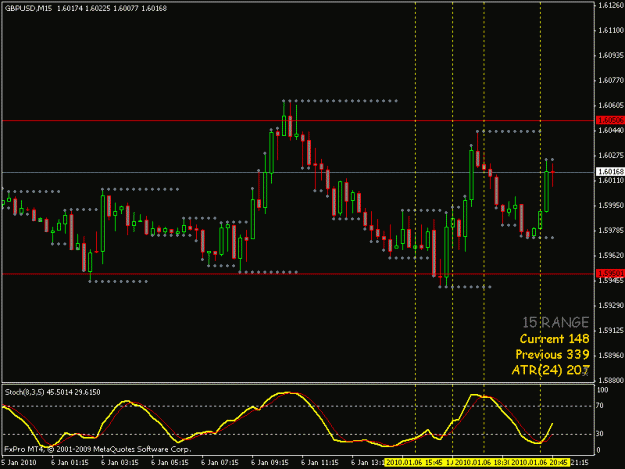The image size is (625, 469).
Task: Click the 1.59290 price scale label
Action: [x=610, y=305]
